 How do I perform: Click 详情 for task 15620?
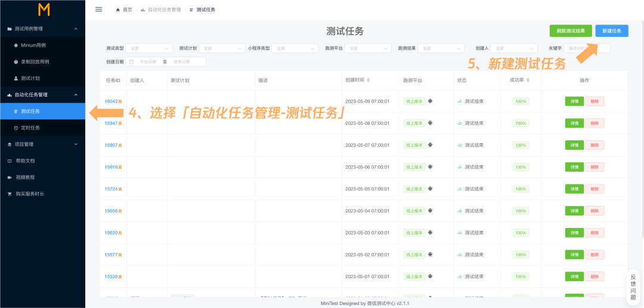click(574, 233)
